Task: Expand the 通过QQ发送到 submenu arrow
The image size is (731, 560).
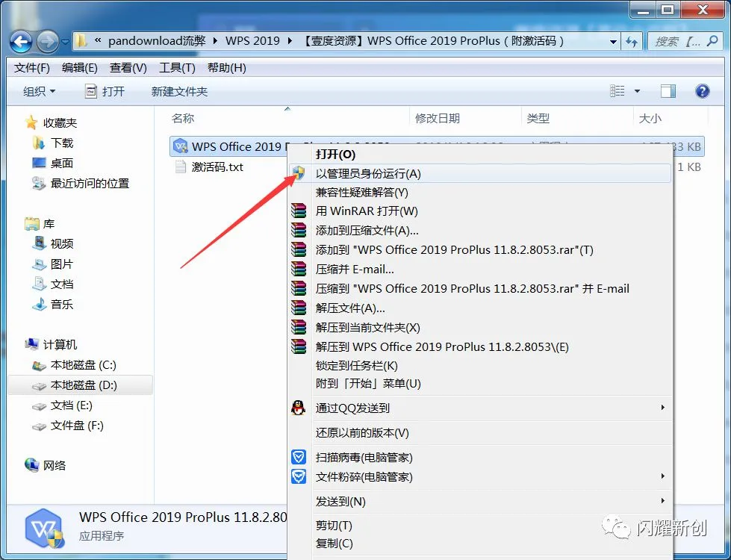Action: [x=662, y=408]
